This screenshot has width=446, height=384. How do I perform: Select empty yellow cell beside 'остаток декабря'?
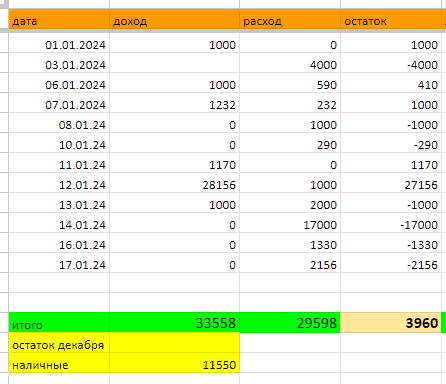tap(174, 343)
